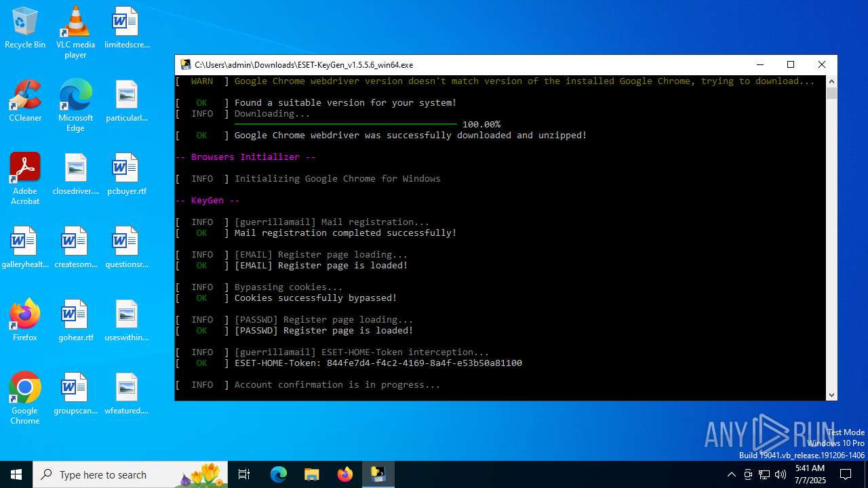Click the Type here to search box
Image resolution: width=868 pixels, height=488 pixels.
pos(130,474)
